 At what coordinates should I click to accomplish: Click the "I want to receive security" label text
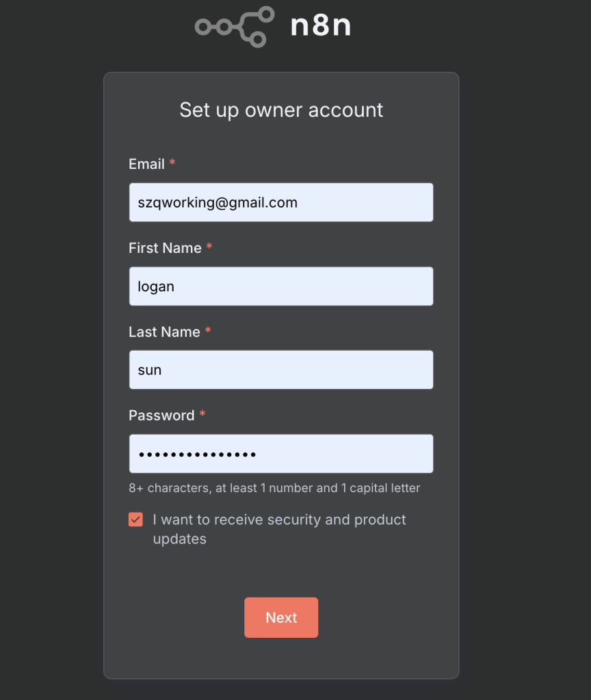279,520
